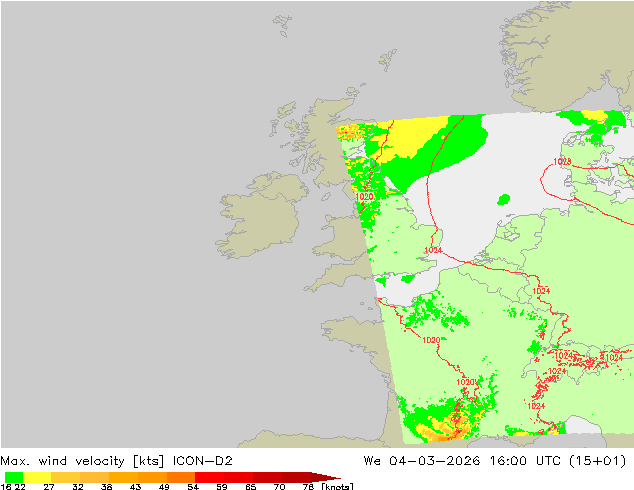Click the legend value '32'
The width and height of the screenshot is (634, 490).
point(78,487)
